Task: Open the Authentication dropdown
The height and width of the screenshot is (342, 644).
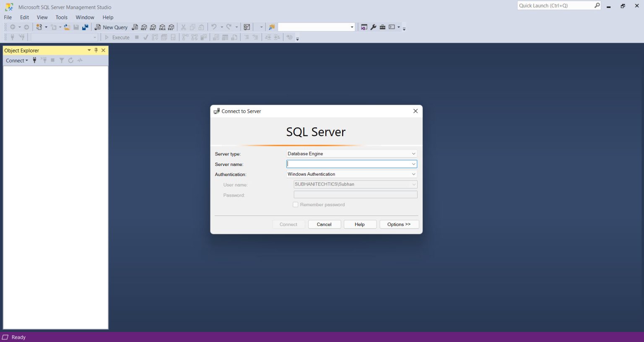Action: coord(413,174)
